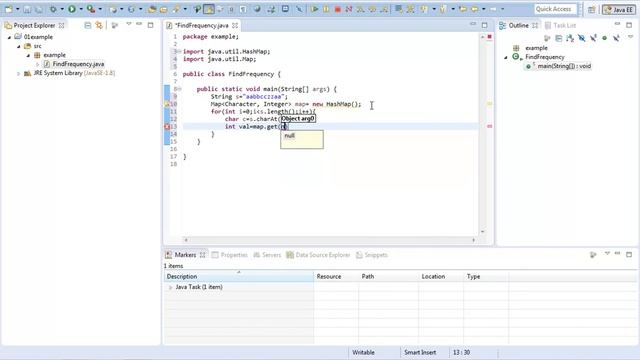
Task: Toggle Mark Occurrences highlighted toolbar icon
Action: (x=209, y=9)
